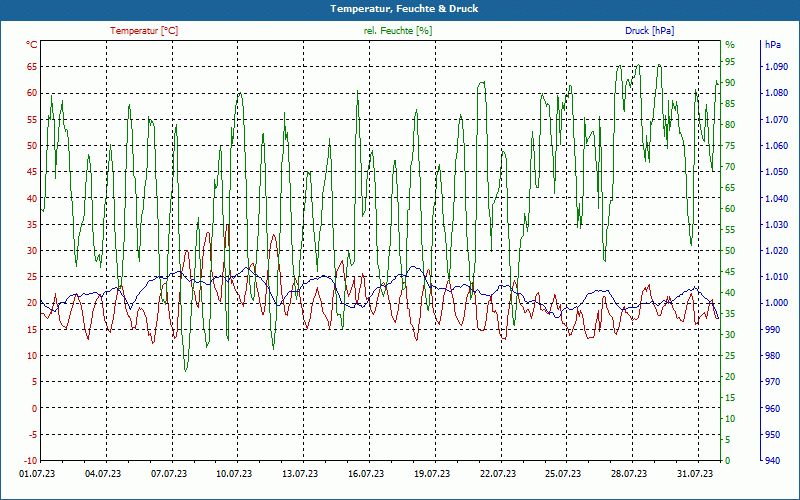Click date label "25.07.23" on time axis

click(x=563, y=474)
